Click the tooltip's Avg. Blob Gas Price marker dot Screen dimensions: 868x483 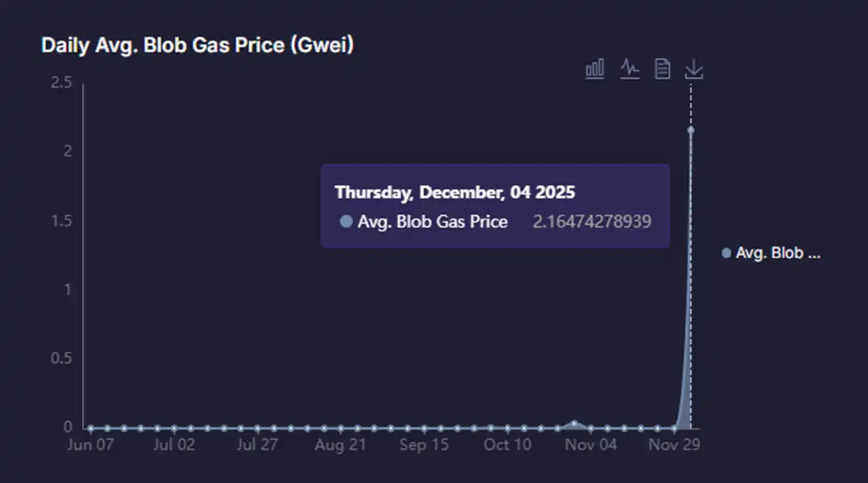(346, 221)
